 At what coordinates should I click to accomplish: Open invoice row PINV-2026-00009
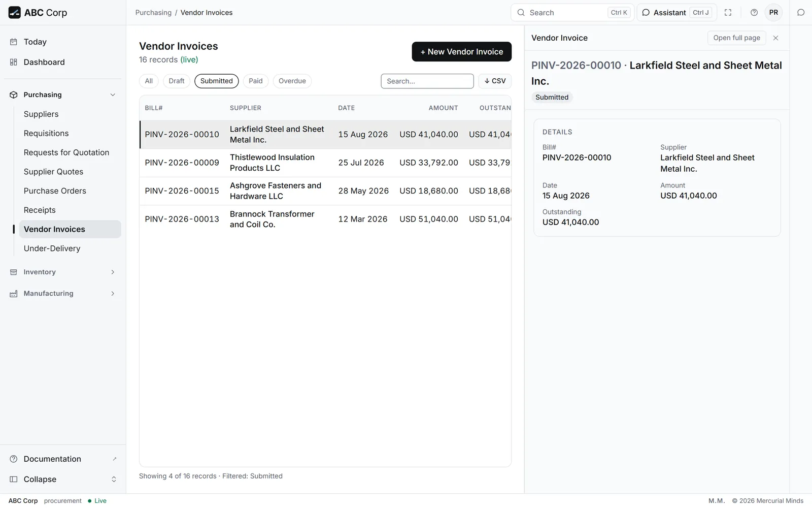coord(325,163)
